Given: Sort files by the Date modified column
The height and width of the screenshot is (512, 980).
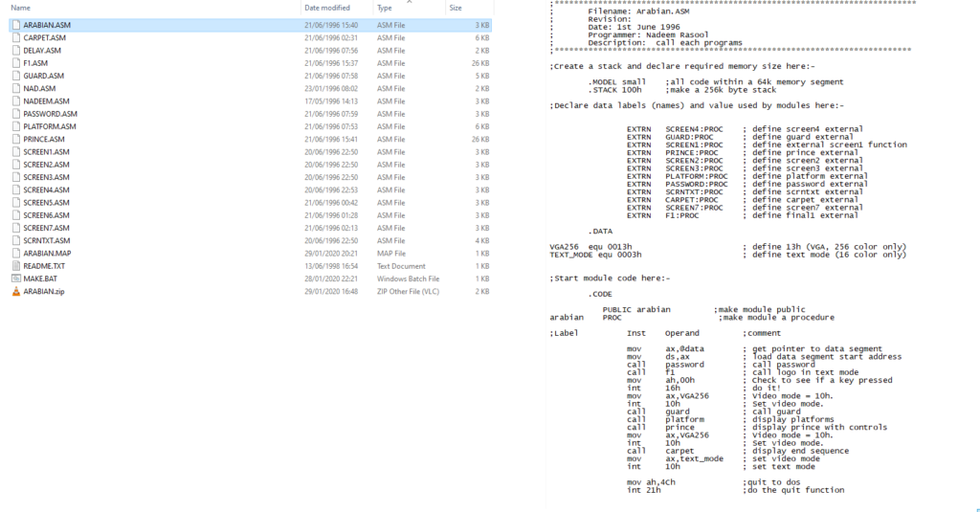Looking at the screenshot, I should [327, 8].
